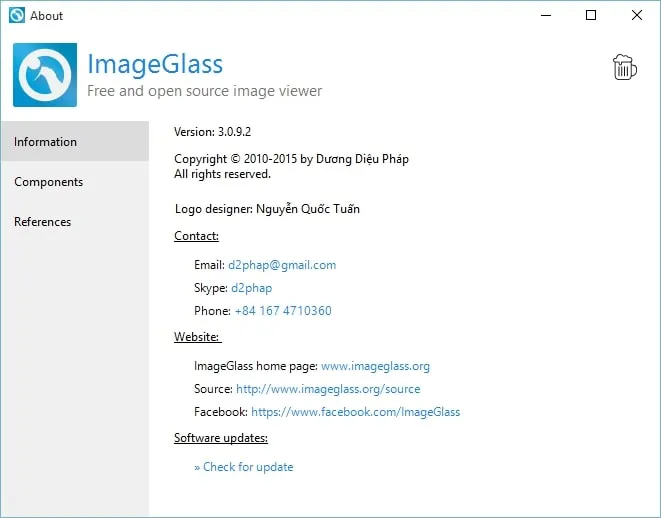Maximize the About window

(x=591, y=15)
